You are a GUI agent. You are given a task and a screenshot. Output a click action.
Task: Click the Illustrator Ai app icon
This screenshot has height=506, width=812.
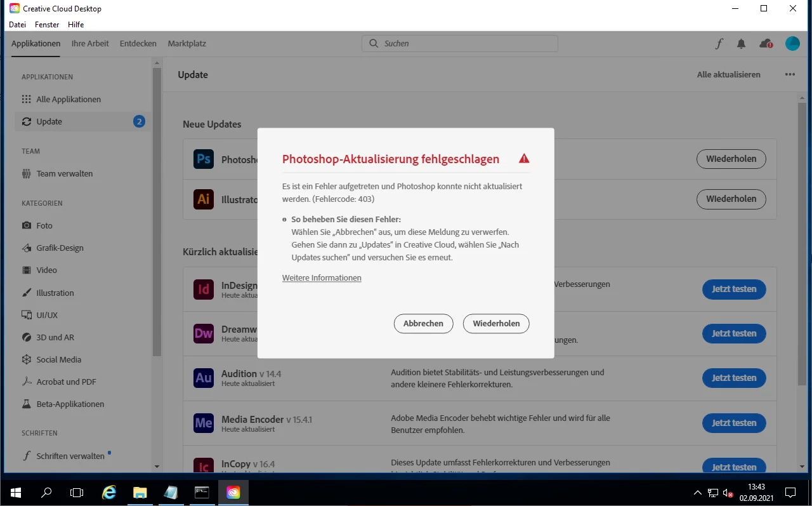204,199
